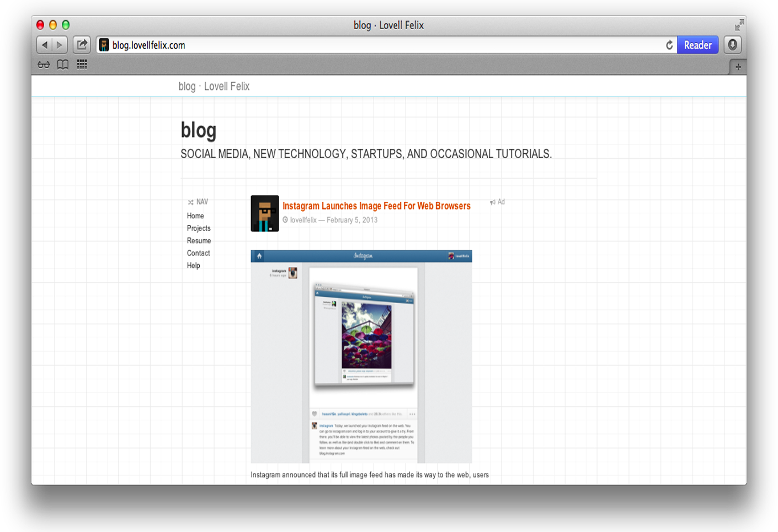Open a new tab with the plus button
Viewport: 778px width, 532px height.
738,66
